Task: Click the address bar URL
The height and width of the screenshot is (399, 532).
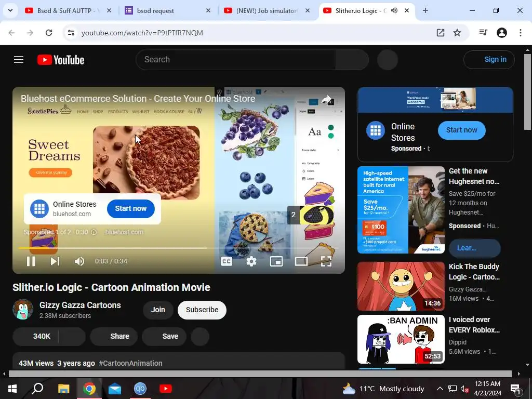Action: [142, 33]
